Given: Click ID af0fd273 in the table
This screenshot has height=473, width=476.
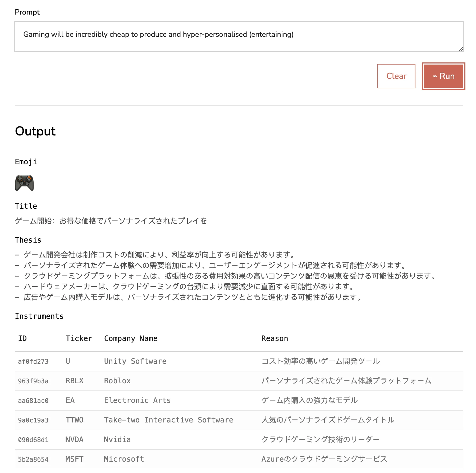Looking at the screenshot, I should pyautogui.click(x=33, y=361).
